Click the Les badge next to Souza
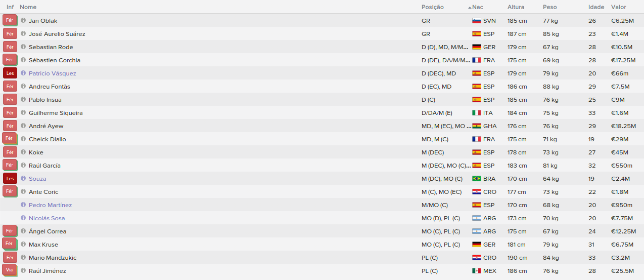The image size is (644, 280). click(10, 178)
